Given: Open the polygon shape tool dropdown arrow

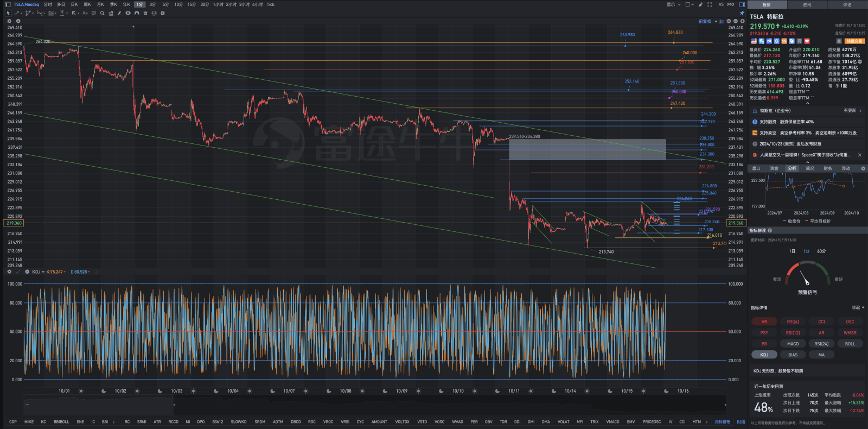Looking at the screenshot, I should tap(33, 13).
